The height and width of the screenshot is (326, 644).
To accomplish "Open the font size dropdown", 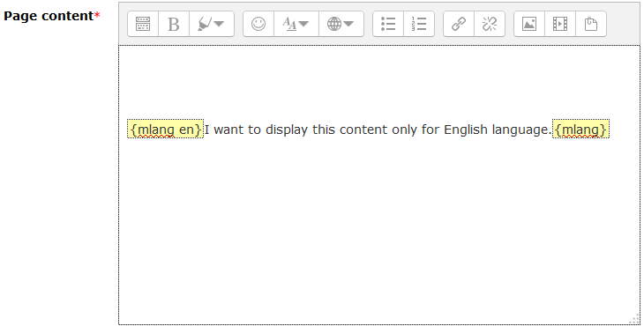I will pos(296,24).
